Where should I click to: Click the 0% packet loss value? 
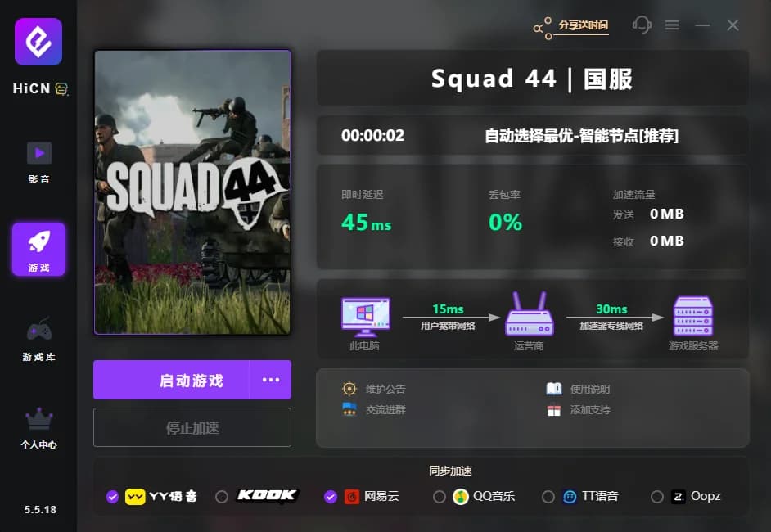(505, 223)
